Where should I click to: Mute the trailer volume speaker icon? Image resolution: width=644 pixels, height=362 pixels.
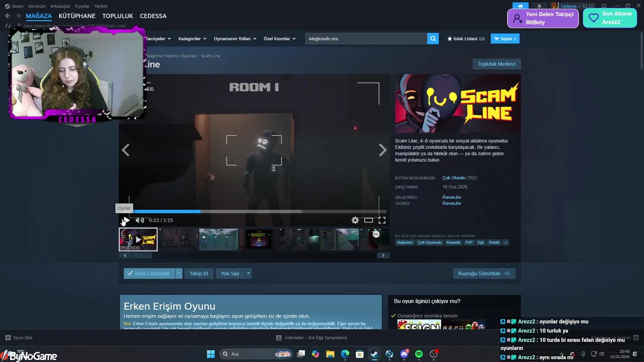(139, 220)
